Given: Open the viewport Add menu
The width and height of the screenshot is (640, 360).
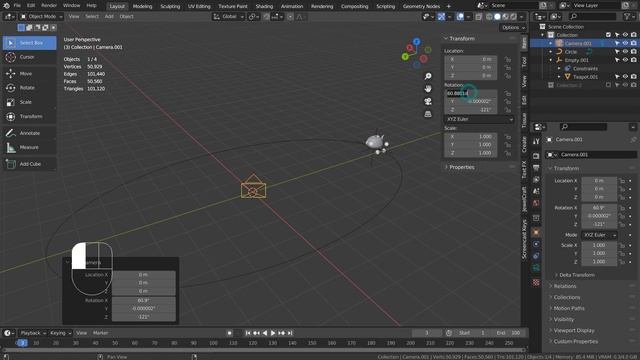Looking at the screenshot, I should click(109, 17).
